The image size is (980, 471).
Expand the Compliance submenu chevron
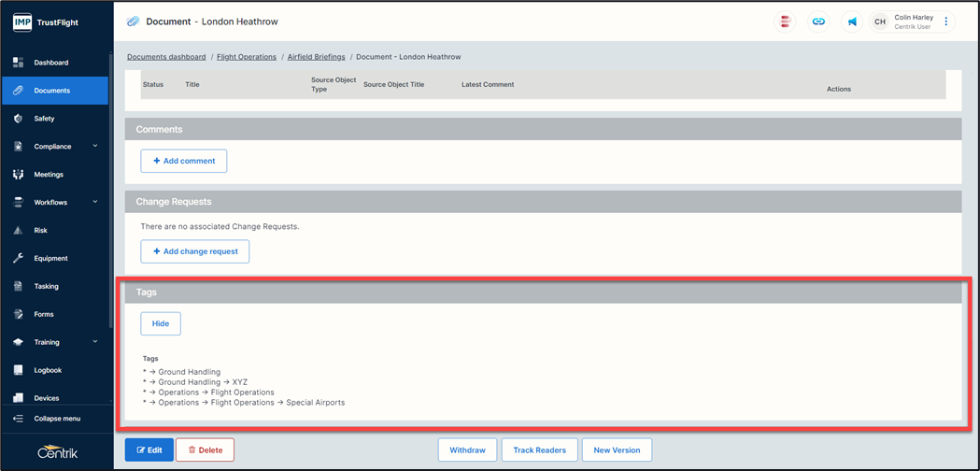(95, 146)
